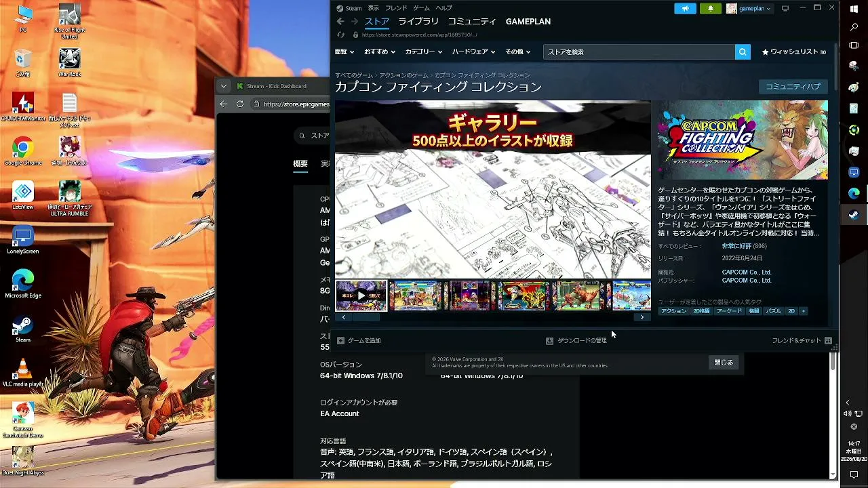
Task: Expand the カテゴリー store dropdown
Action: coord(424,52)
